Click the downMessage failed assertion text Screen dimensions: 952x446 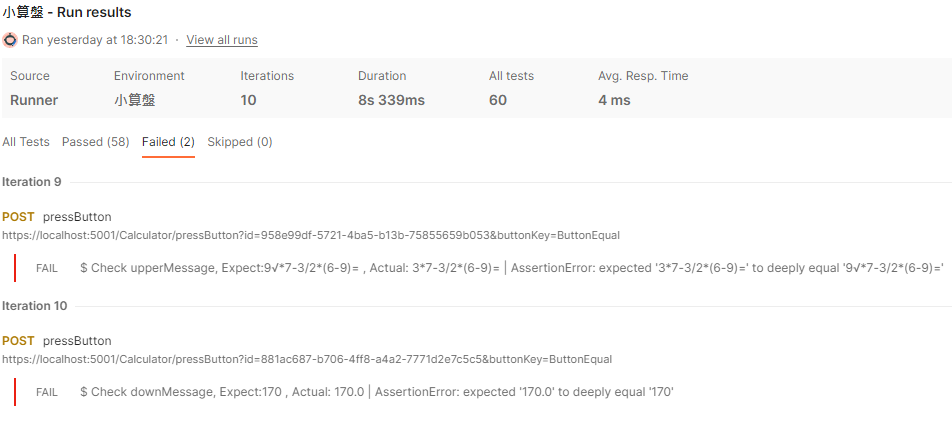377,392
